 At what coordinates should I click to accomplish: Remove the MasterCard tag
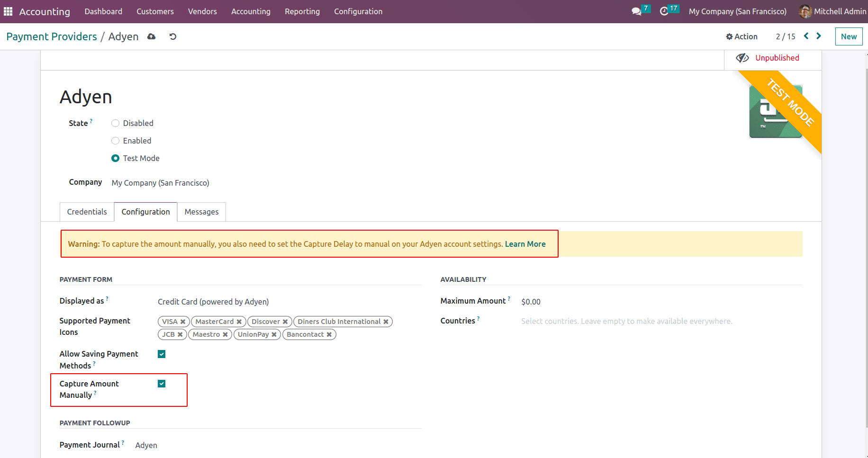pos(239,322)
